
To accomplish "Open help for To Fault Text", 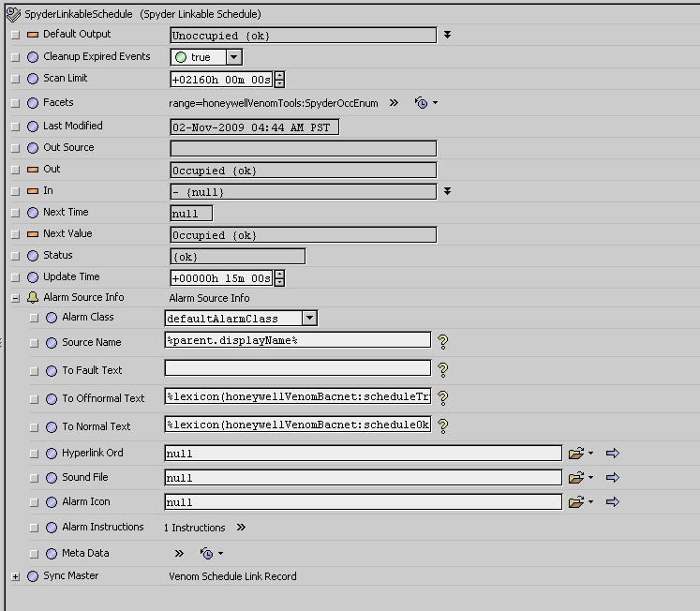I will click(x=443, y=370).
